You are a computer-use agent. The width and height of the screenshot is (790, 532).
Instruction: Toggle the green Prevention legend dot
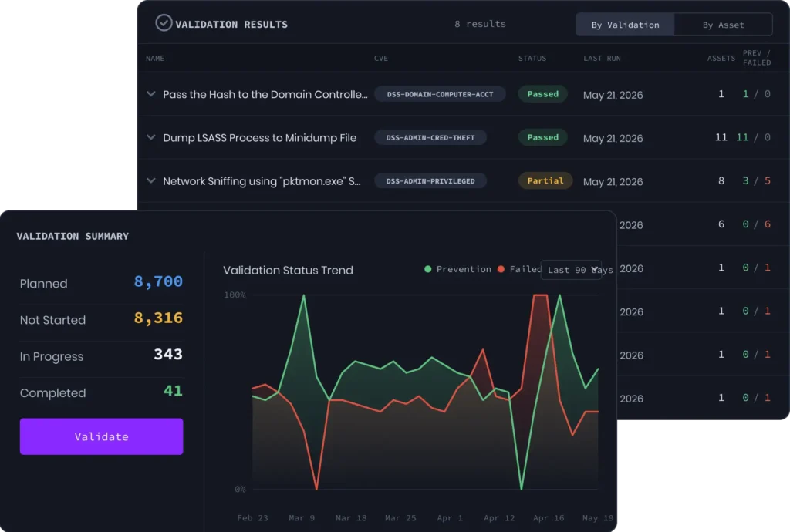427,269
